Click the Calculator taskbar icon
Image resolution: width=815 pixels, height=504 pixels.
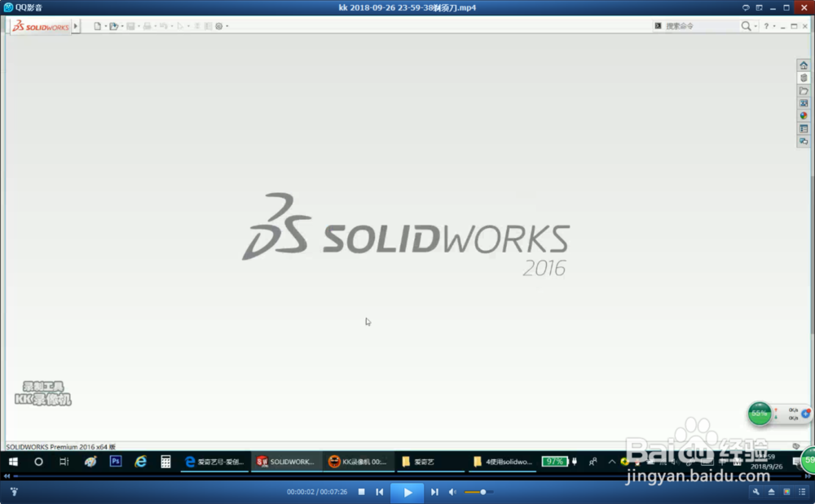point(165,462)
